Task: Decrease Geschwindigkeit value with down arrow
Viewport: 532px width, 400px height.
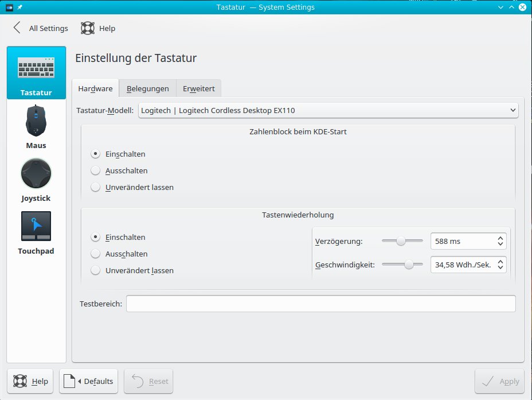Action: pyautogui.click(x=500, y=267)
